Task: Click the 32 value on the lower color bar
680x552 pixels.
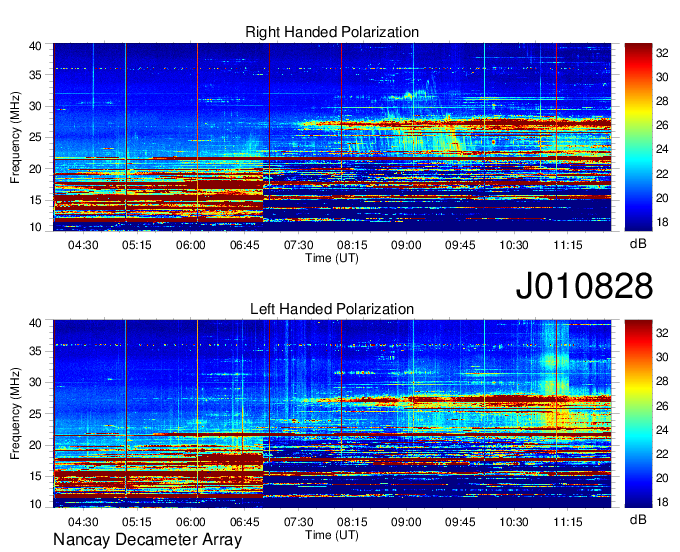Action: (x=662, y=333)
